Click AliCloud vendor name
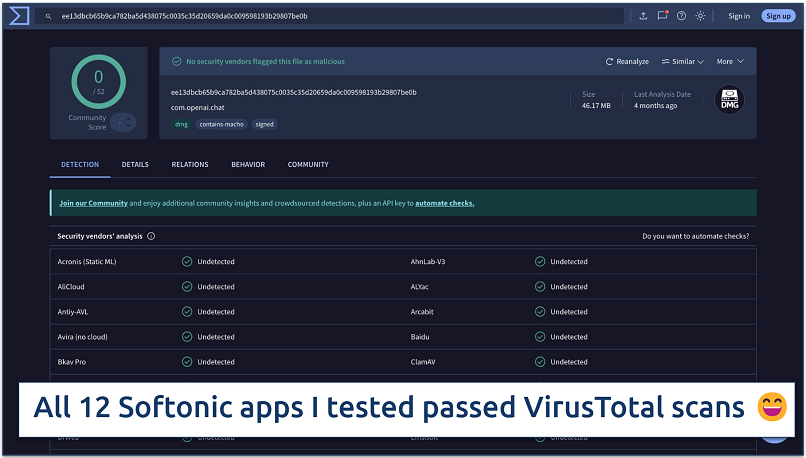The image size is (806, 458). pos(71,287)
